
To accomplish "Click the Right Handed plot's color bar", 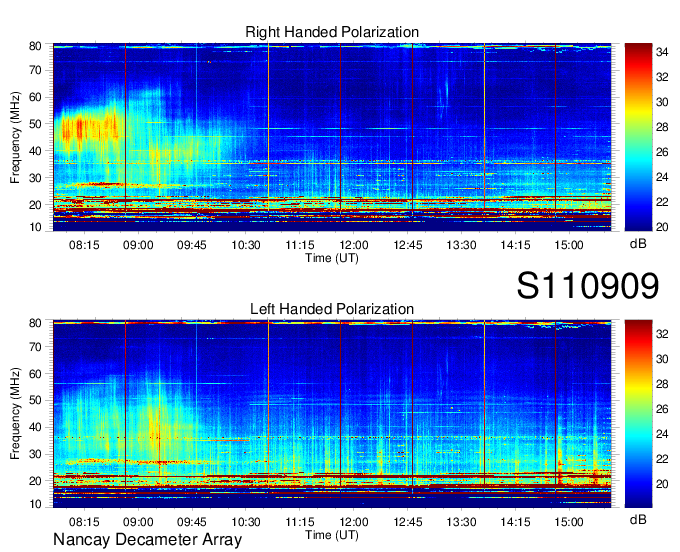I will pyautogui.click(x=638, y=137).
